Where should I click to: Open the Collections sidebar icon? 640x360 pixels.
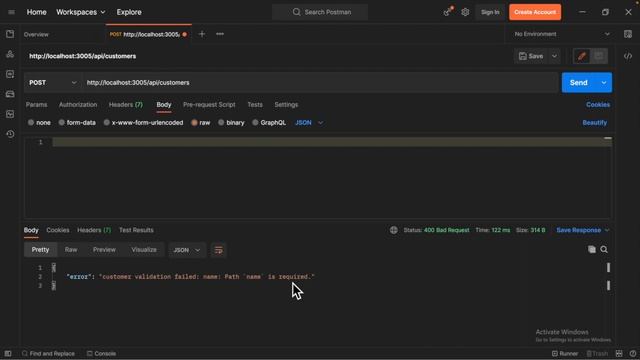(x=10, y=34)
